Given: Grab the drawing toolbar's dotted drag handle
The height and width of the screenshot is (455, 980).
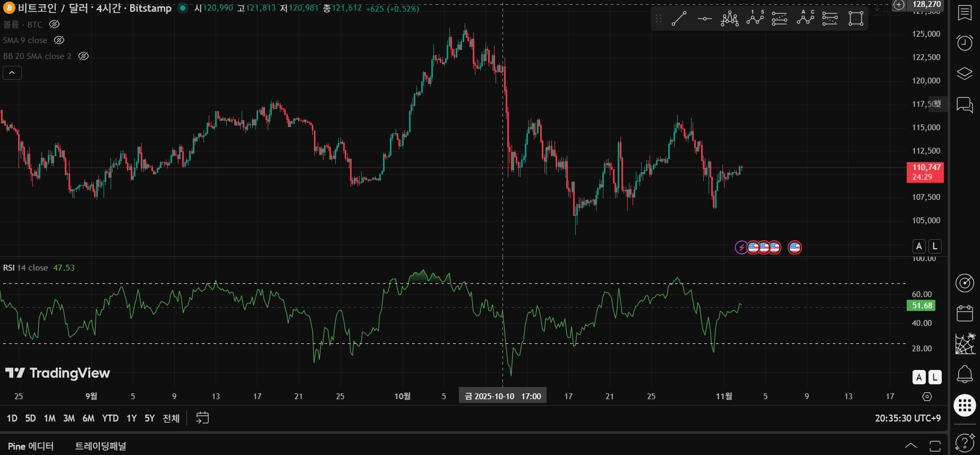Looking at the screenshot, I should [x=659, y=19].
